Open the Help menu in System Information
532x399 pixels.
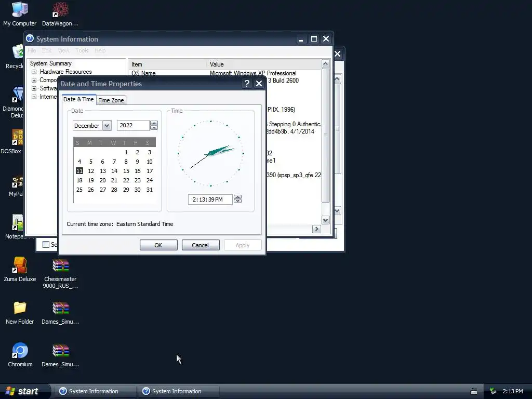(x=100, y=50)
